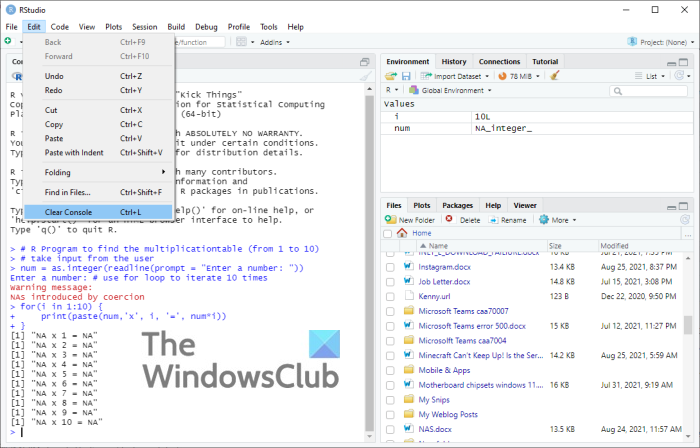
Task: Open the More dropdown in Files pane
Action: [x=558, y=220]
